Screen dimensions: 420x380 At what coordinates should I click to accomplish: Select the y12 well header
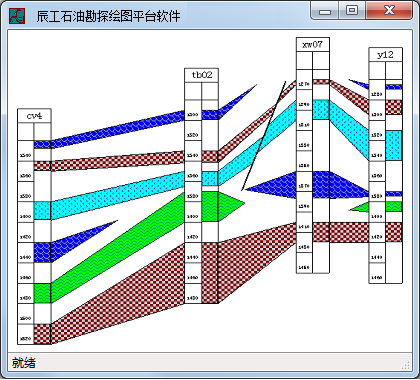coord(385,55)
